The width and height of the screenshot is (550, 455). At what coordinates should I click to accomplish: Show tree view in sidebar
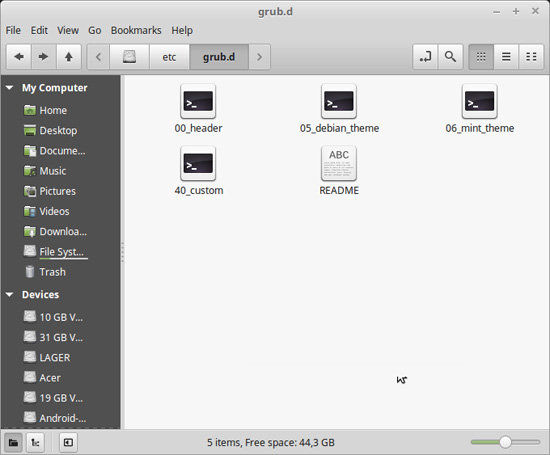[x=35, y=443]
